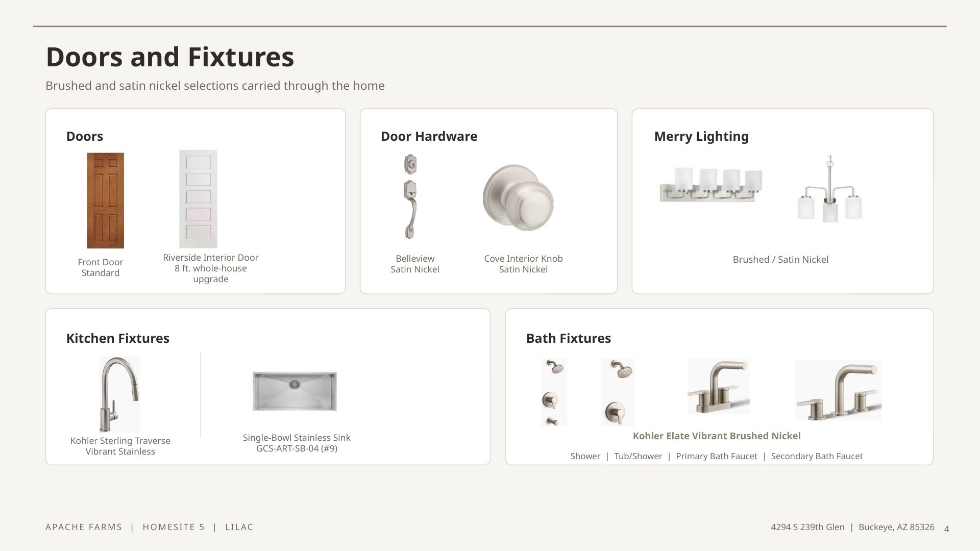The image size is (980, 551).
Task: Click the primary bath faucet image
Action: 719,386
